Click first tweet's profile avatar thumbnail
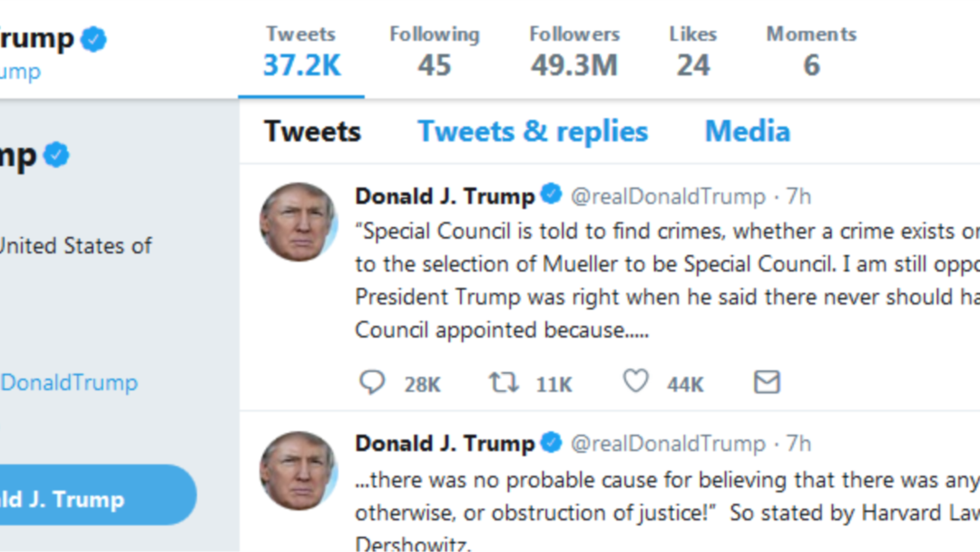The image size is (980, 552). (x=299, y=222)
